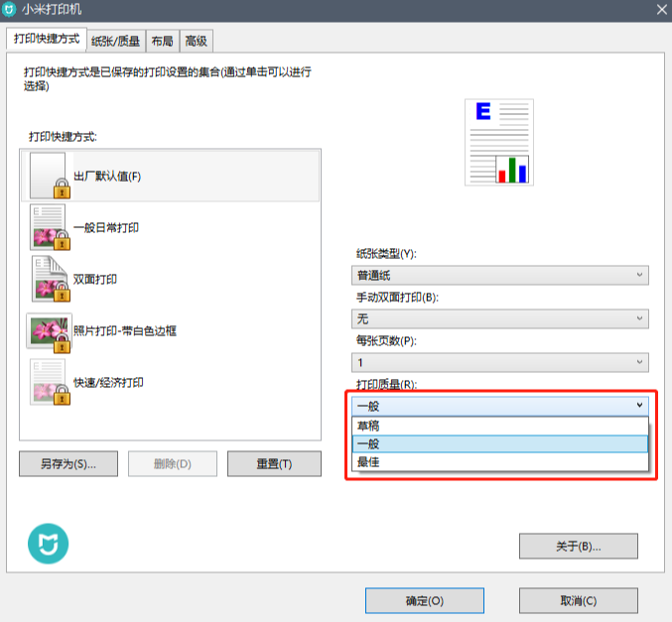Open the 纸张类型 dropdown
The image size is (672, 622).
point(499,275)
